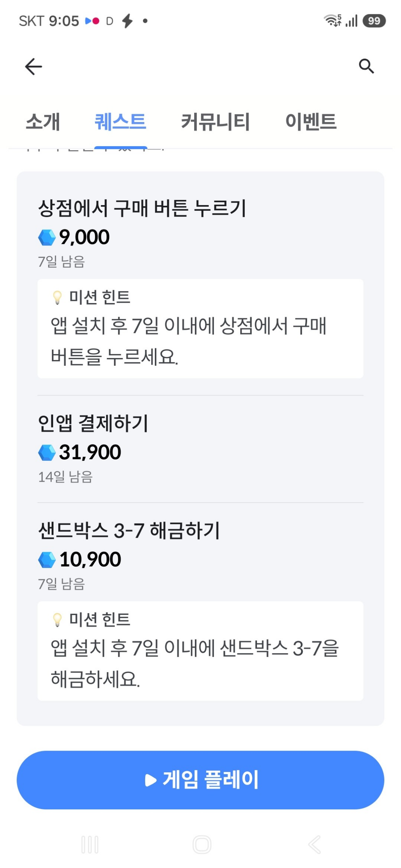This screenshot has width=401, height=868.
Task: Start the game with 게임 플레이 button
Action: click(x=200, y=780)
